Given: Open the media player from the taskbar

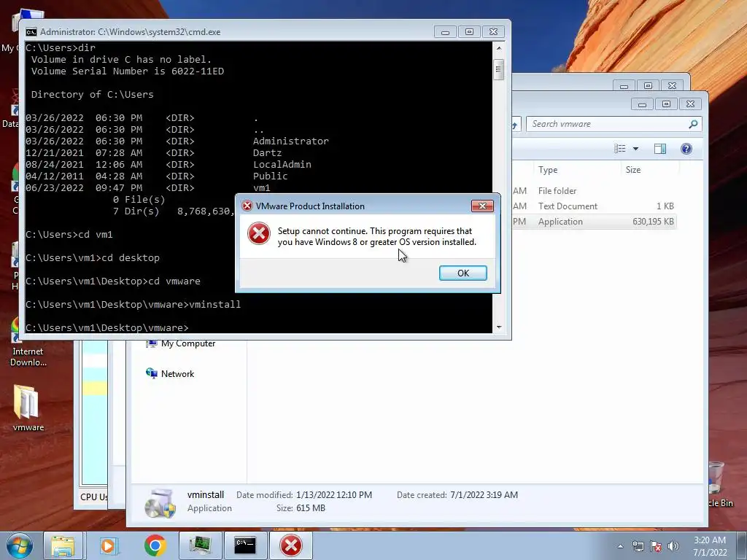Looking at the screenshot, I should point(109,545).
